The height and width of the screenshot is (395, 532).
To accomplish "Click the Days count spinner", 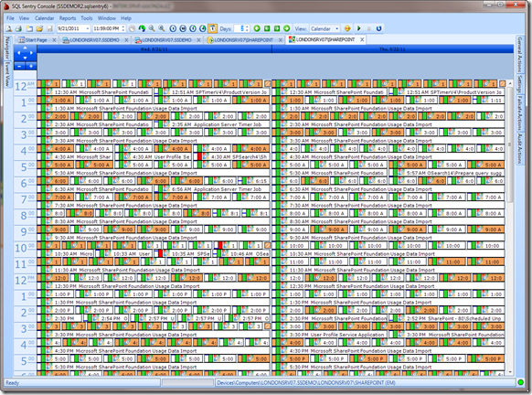I will coord(247,28).
